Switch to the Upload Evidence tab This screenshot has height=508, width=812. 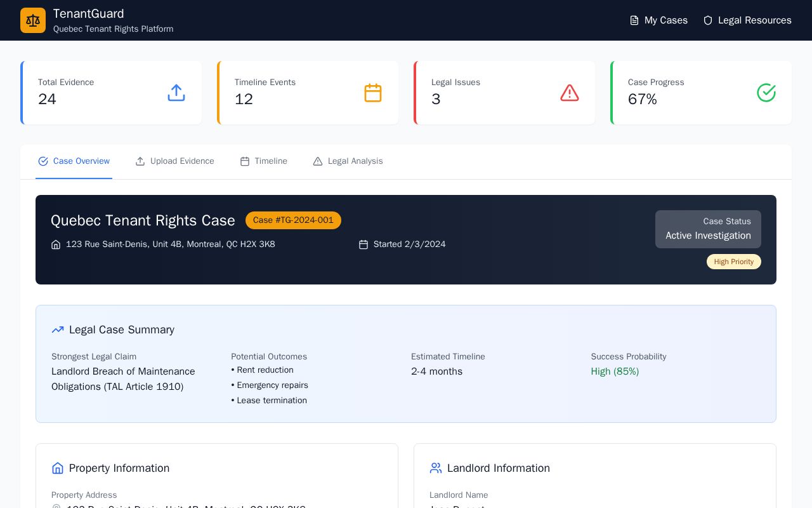point(174,161)
